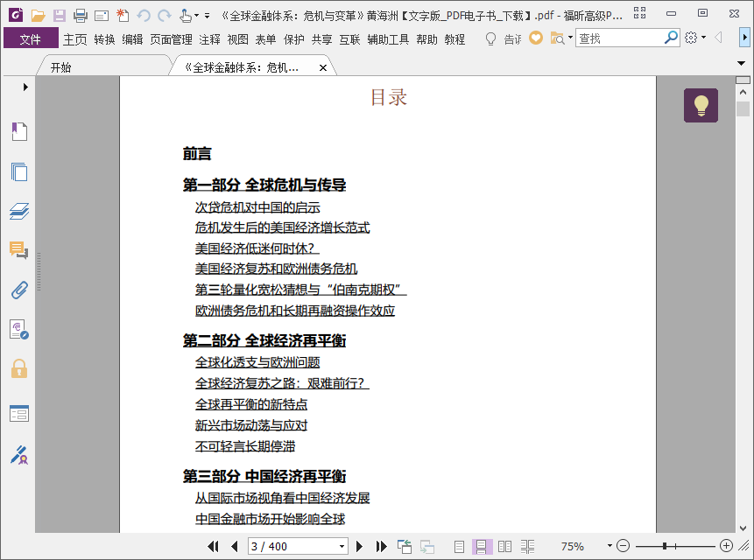Click the zoom slider handle
754x560 pixels.
[x=664, y=546]
